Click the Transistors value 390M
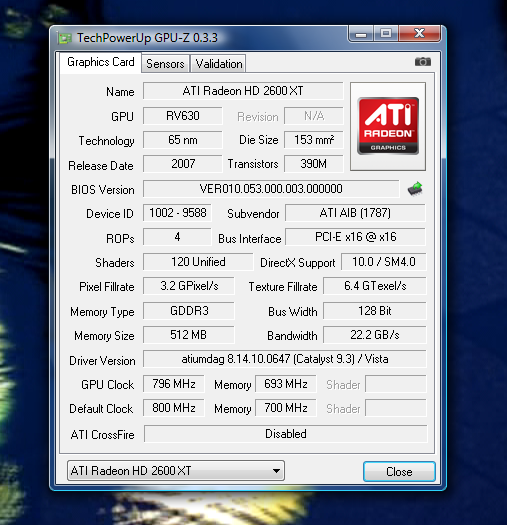The height and width of the screenshot is (525, 507). pyautogui.click(x=314, y=164)
